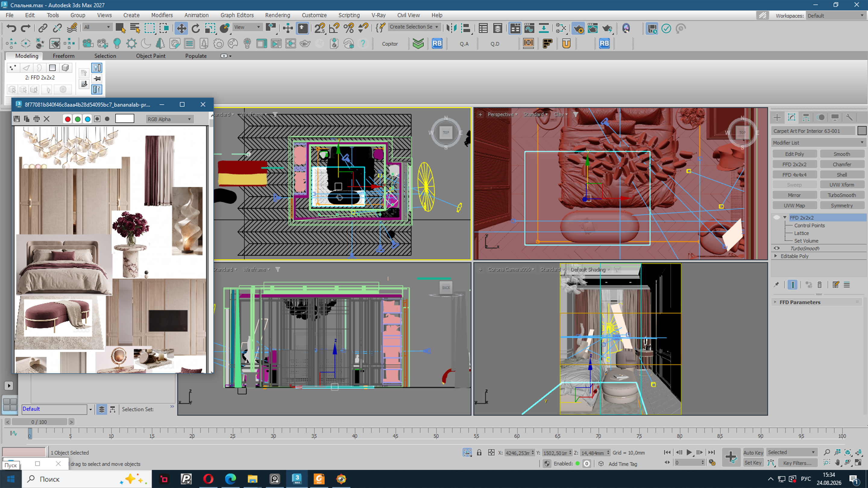Screen dimensions: 868x488
Task: Open the Curve Editor icon
Action: pyautogui.click(x=529, y=28)
